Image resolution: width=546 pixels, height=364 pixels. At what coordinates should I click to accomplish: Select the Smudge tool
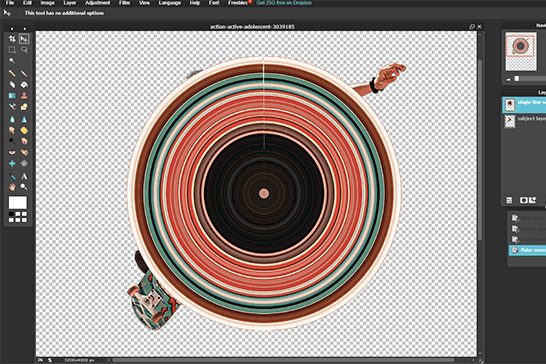[12, 131]
